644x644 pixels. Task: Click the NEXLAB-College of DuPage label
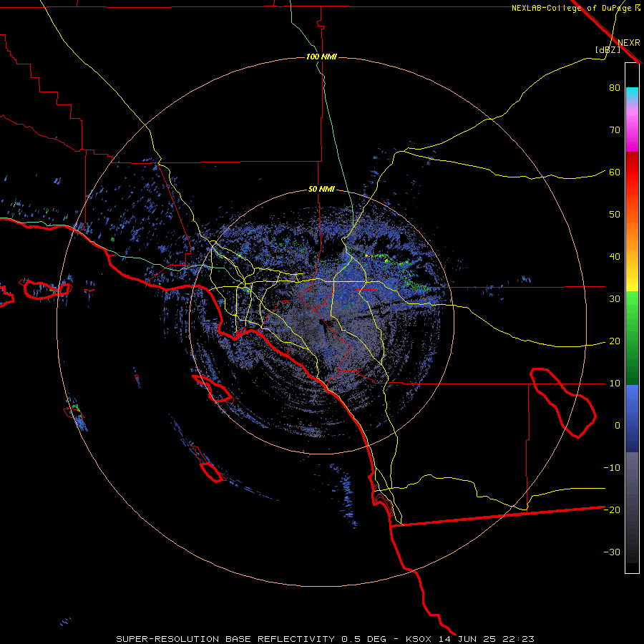tap(576, 8)
